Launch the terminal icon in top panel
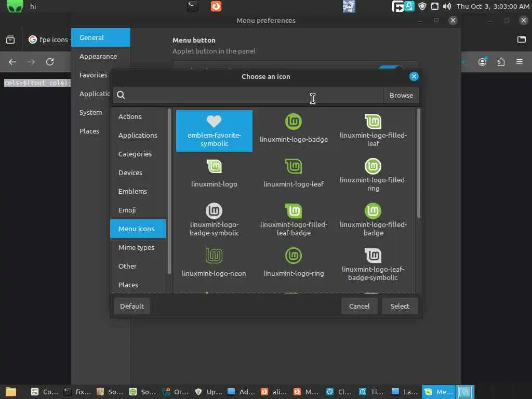532x399 pixels. pos(192,6)
